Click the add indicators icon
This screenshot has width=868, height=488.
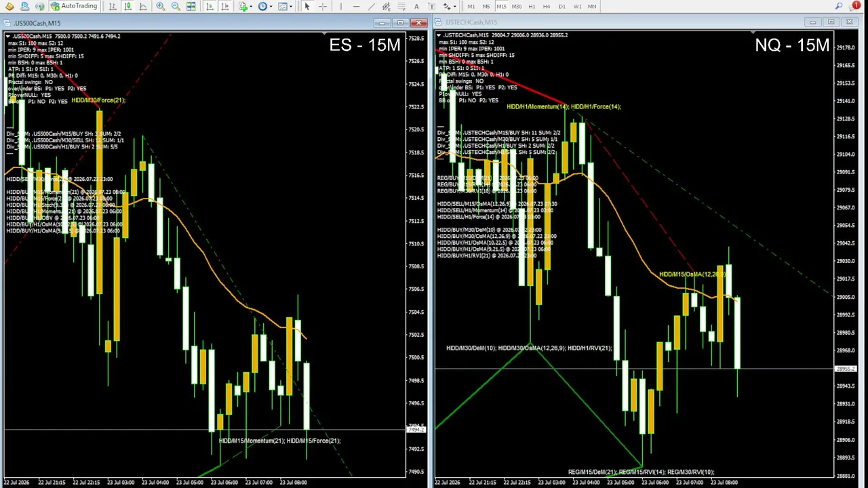pos(243,6)
